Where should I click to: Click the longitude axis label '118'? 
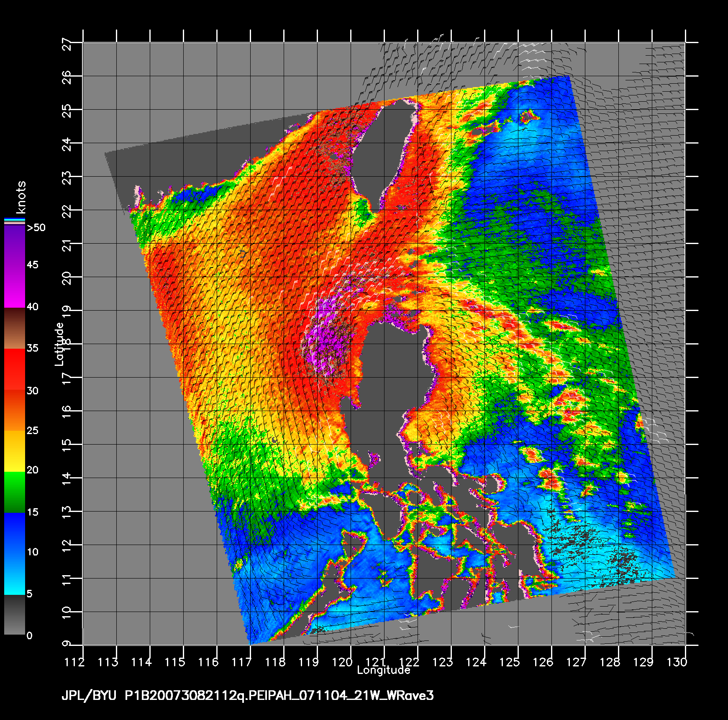click(276, 662)
